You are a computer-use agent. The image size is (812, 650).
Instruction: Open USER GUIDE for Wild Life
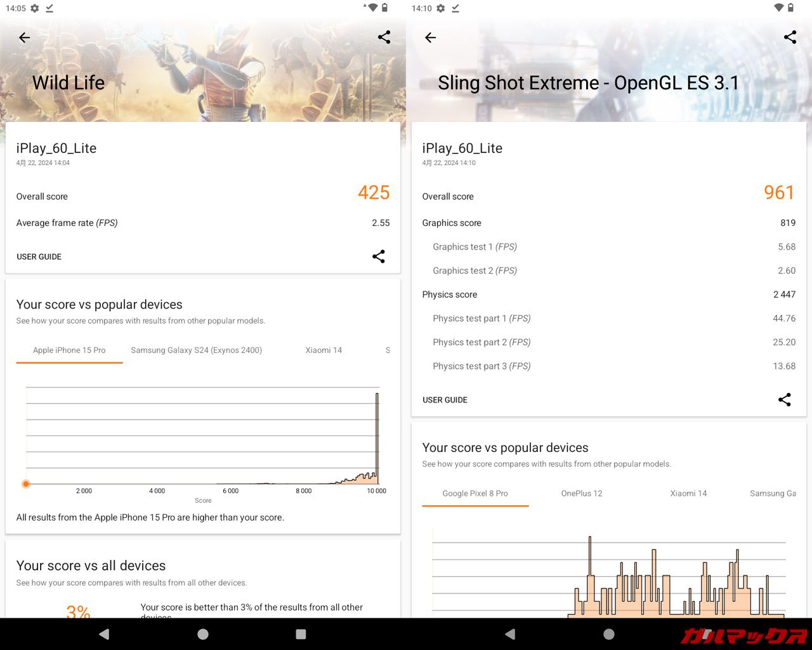click(x=39, y=257)
